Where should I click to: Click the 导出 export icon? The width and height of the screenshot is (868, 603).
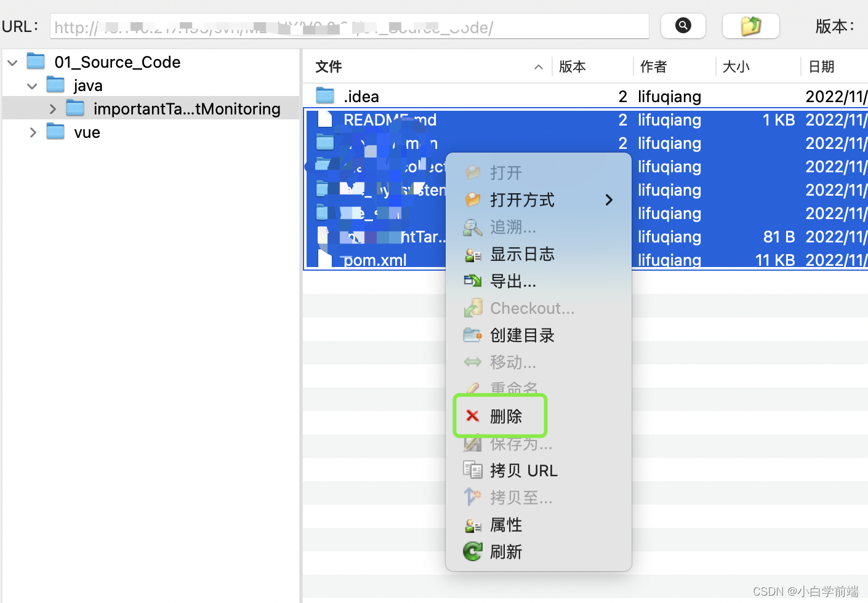click(472, 281)
